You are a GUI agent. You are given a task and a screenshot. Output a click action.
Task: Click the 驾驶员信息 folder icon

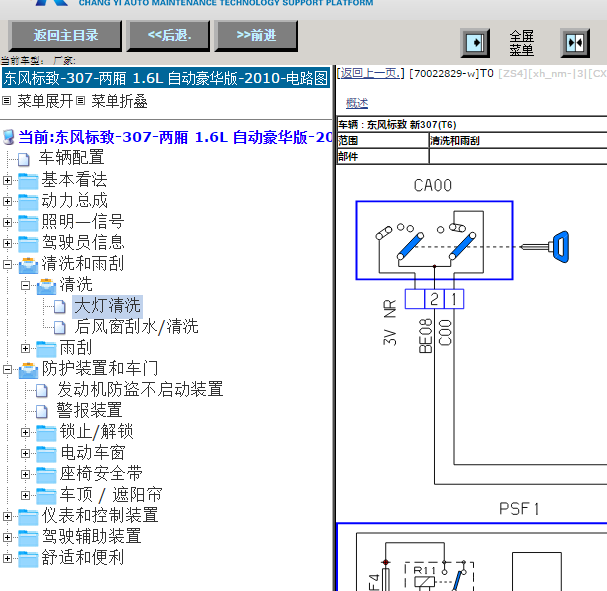[x=28, y=243]
